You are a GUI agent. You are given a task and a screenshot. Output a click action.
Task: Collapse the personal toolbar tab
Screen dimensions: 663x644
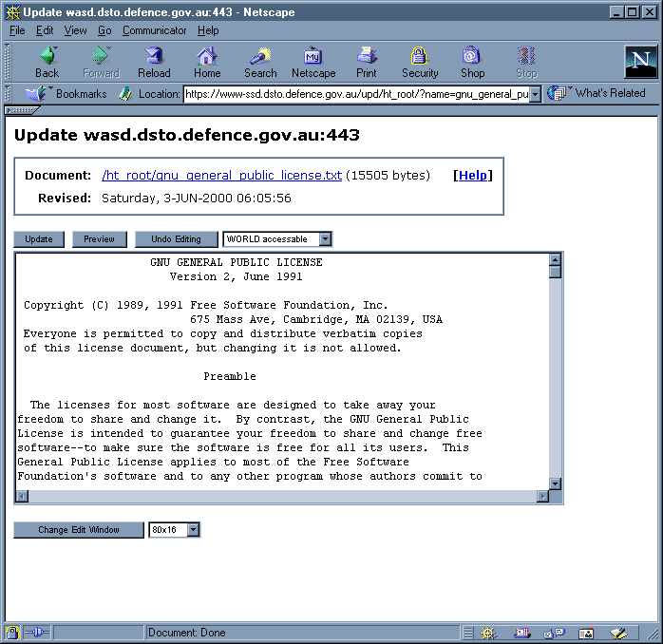click(21, 110)
